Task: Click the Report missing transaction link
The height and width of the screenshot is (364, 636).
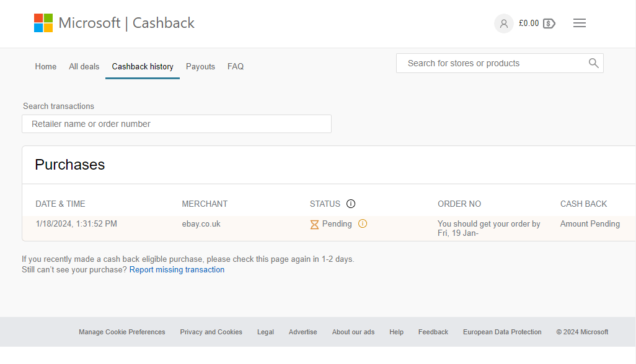Action: coord(177,270)
